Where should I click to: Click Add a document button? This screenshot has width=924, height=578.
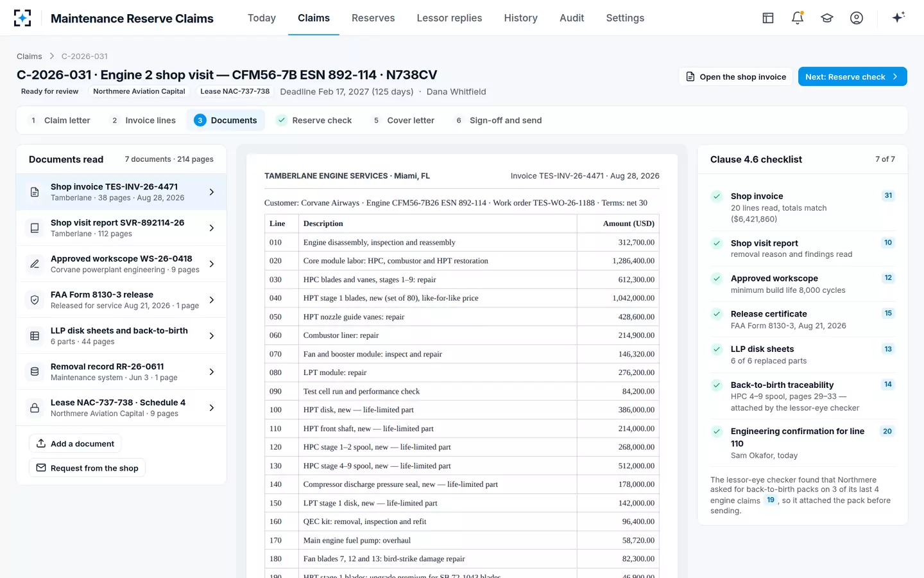point(75,444)
